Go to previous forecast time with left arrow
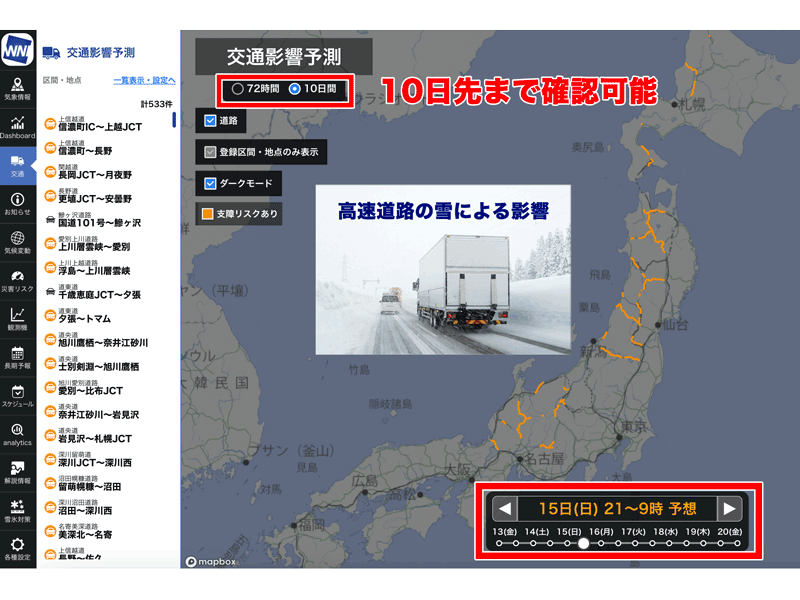800x600 pixels. click(505, 508)
